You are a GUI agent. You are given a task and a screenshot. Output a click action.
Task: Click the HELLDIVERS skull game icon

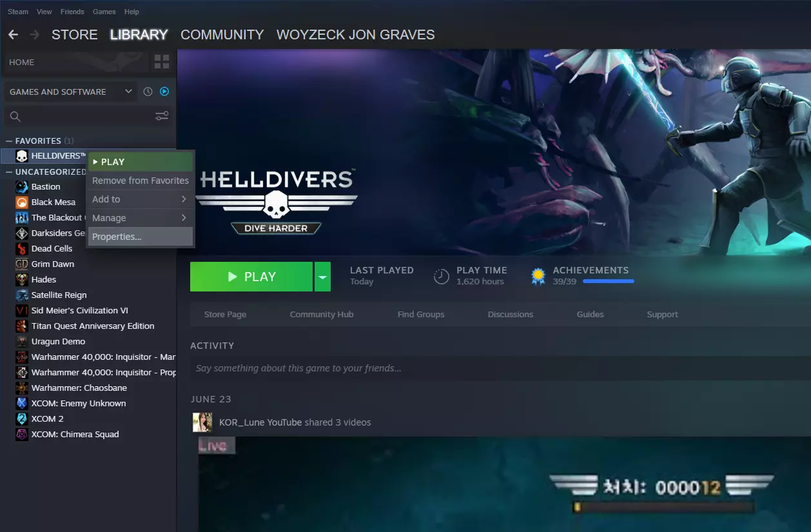click(21, 156)
